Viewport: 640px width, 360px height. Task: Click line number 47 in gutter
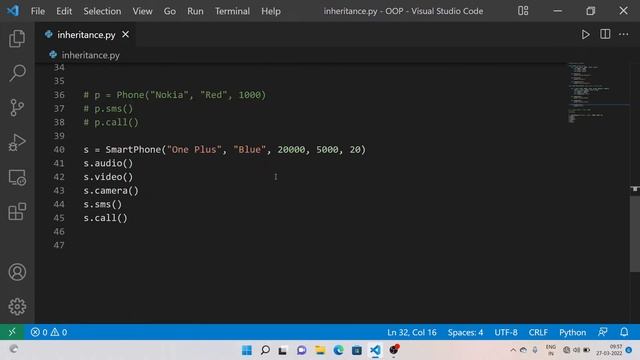point(59,245)
